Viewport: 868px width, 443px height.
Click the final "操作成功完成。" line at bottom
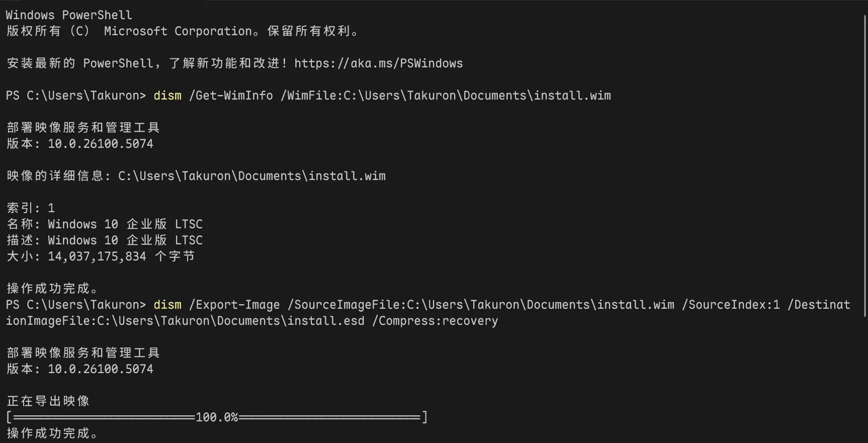click(52, 433)
